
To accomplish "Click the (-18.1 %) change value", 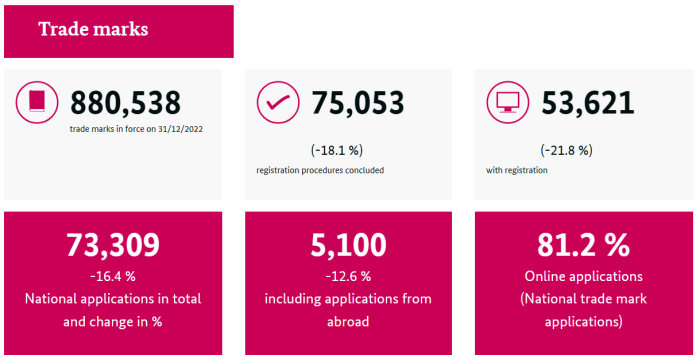I will (x=337, y=150).
